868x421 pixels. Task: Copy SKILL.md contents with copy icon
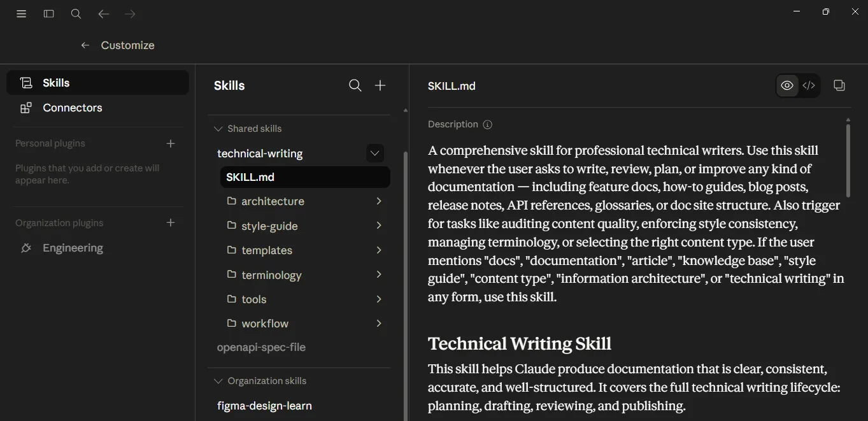(x=839, y=85)
